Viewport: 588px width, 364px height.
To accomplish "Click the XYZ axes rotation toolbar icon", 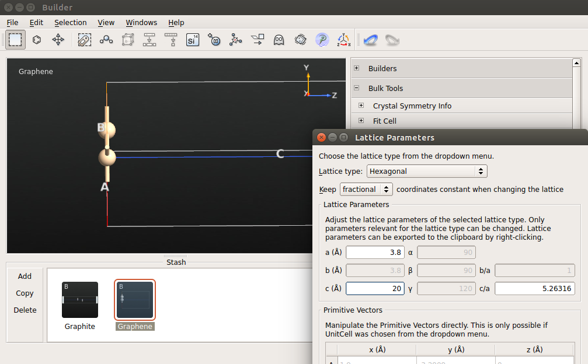I will coord(343,39).
